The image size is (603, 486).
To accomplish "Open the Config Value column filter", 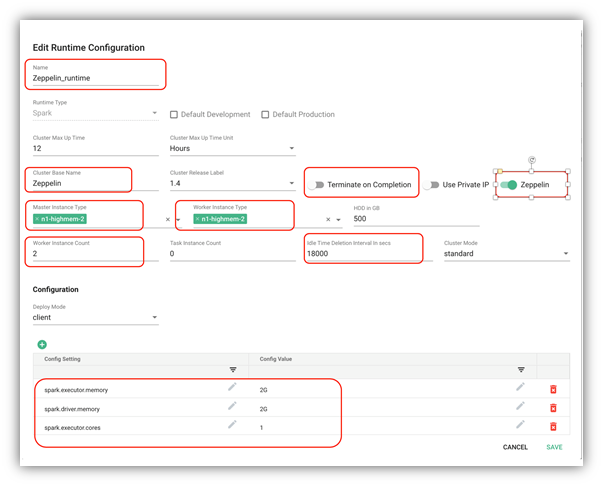I will (x=520, y=370).
